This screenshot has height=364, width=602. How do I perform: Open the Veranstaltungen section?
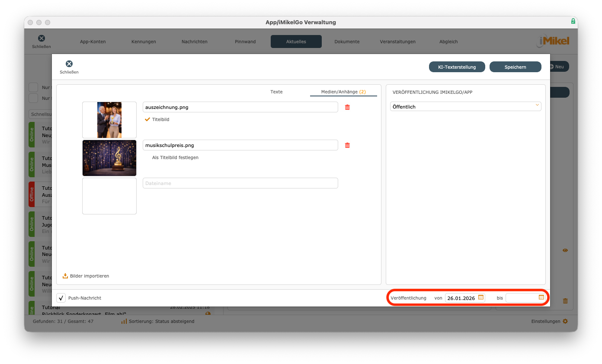click(397, 42)
